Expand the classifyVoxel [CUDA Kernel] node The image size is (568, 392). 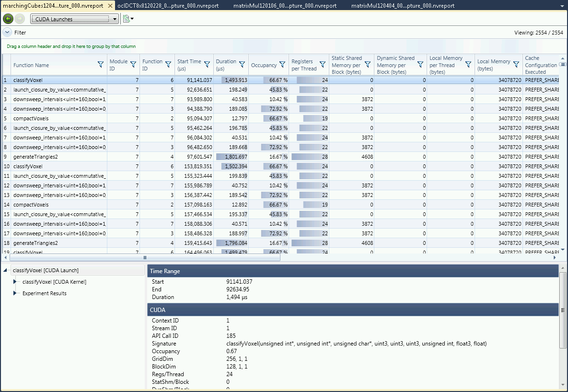[x=15, y=282]
